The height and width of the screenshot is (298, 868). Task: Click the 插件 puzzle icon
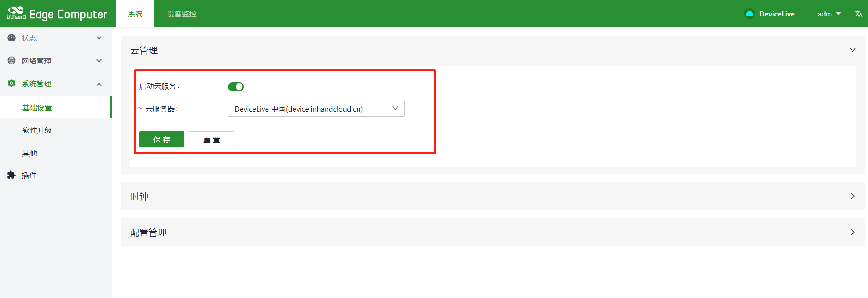tap(11, 175)
